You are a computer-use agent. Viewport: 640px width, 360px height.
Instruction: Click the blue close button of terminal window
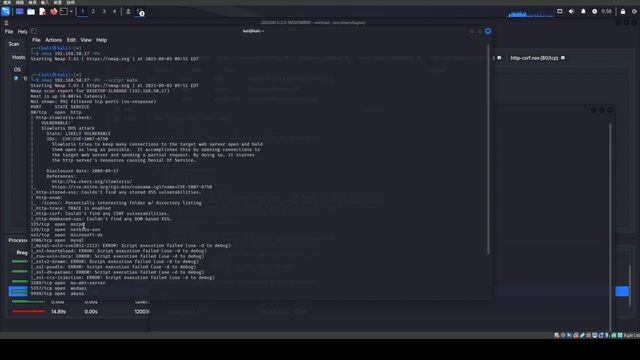pyautogui.click(x=488, y=31)
